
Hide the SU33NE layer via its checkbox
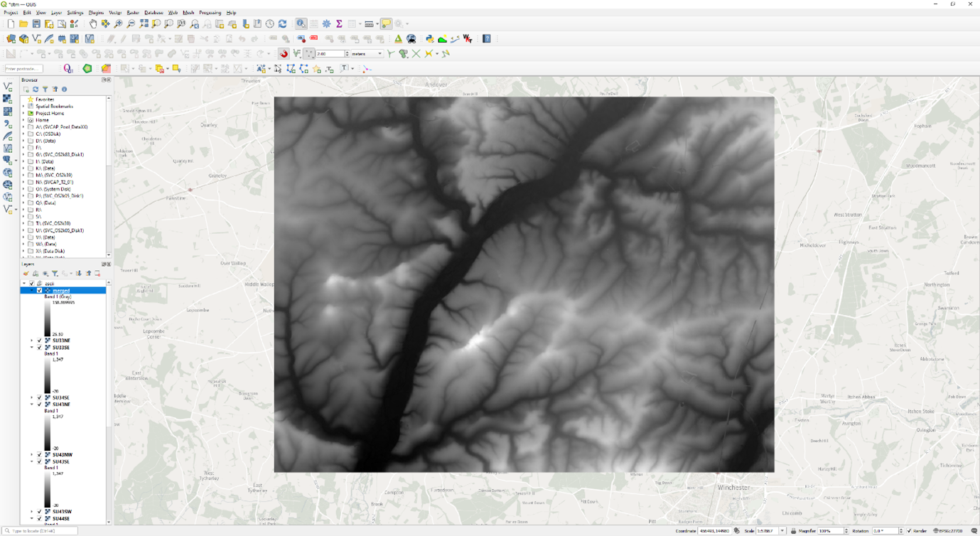(40, 341)
